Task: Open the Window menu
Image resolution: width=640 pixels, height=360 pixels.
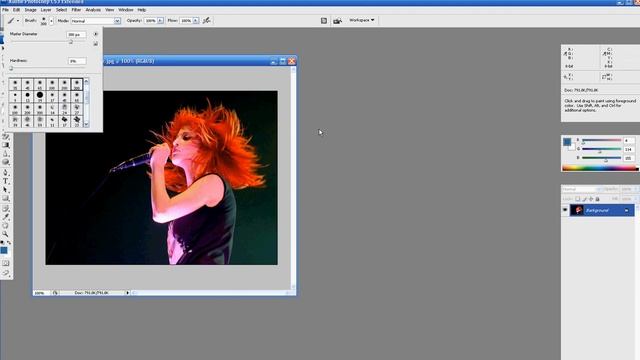Action: (125, 10)
